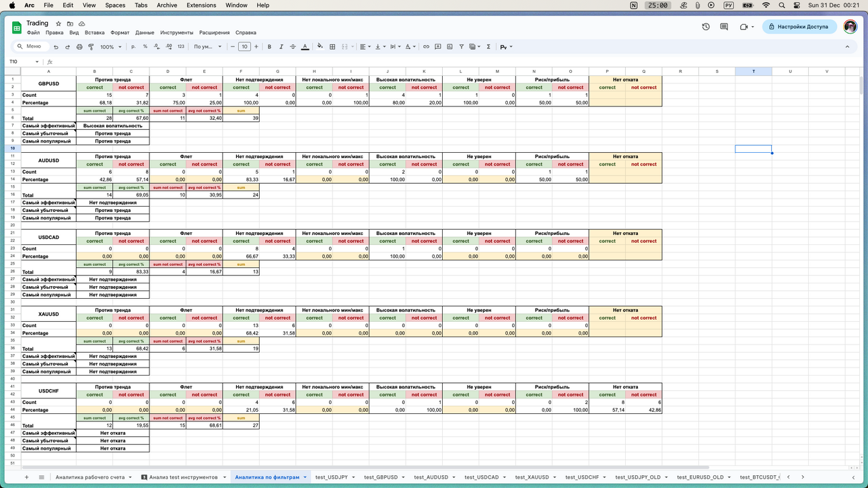Increase decimal places
The height and width of the screenshot is (488, 868).
[169, 47]
